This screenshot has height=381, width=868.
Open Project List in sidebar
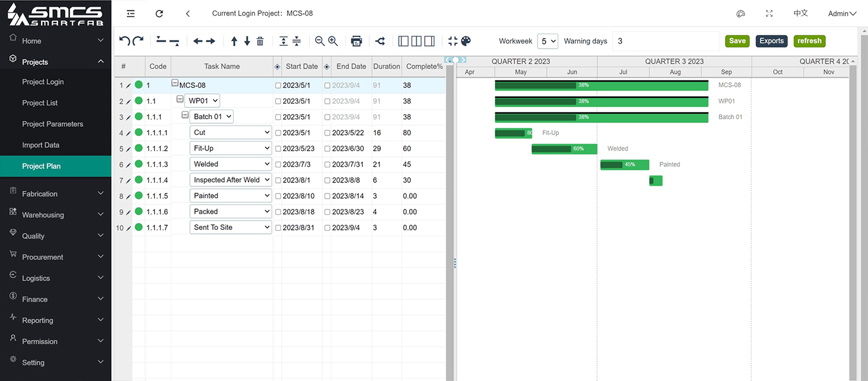click(40, 103)
